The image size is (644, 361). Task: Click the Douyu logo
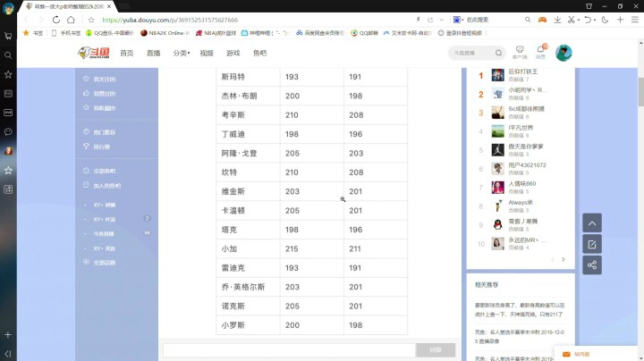[x=94, y=53]
